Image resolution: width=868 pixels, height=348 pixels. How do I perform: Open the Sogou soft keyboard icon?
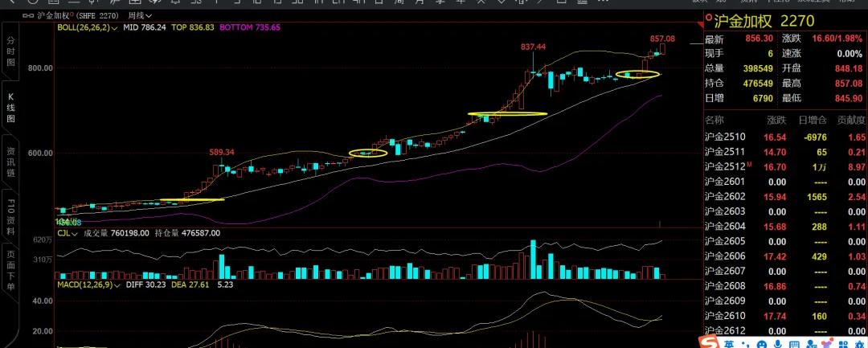(x=794, y=344)
